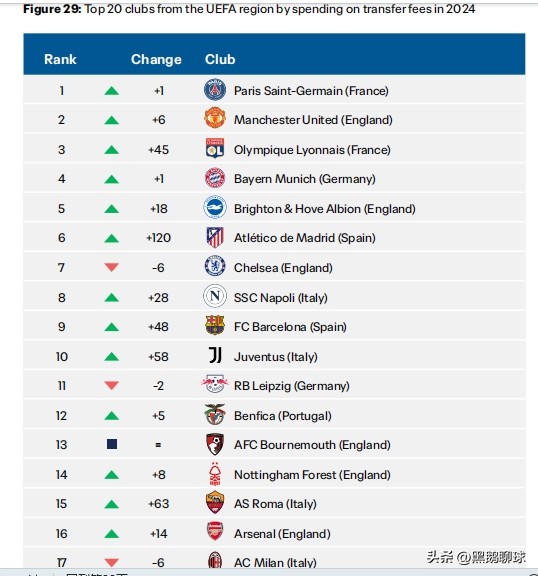538x576 pixels.
Task: Click the Manchester United club crest
Action: tap(215, 118)
